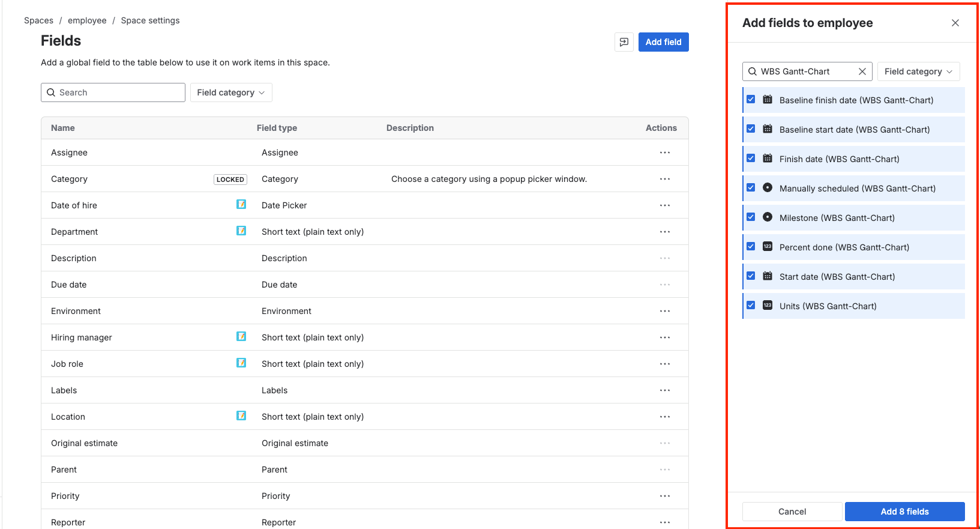Open the three-dot menu for Category row

point(664,179)
